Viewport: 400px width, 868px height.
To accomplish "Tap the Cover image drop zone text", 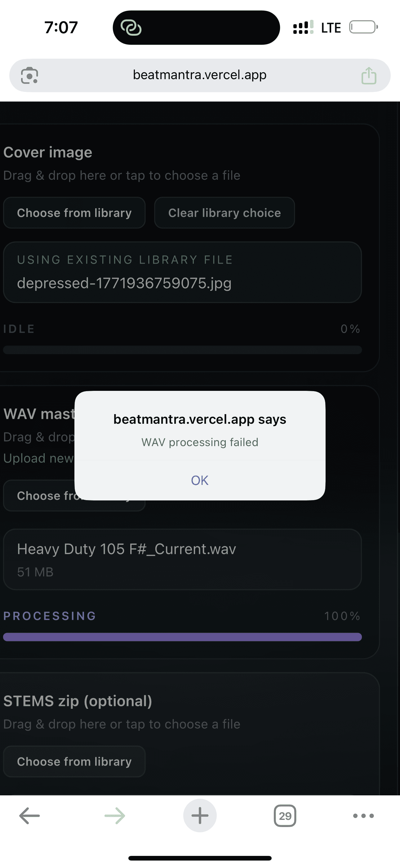I will click(x=122, y=175).
